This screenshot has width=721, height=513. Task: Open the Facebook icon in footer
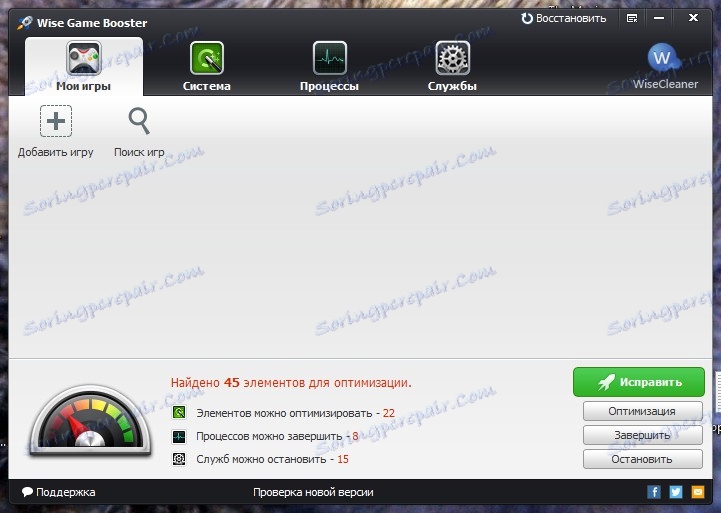coord(653,492)
